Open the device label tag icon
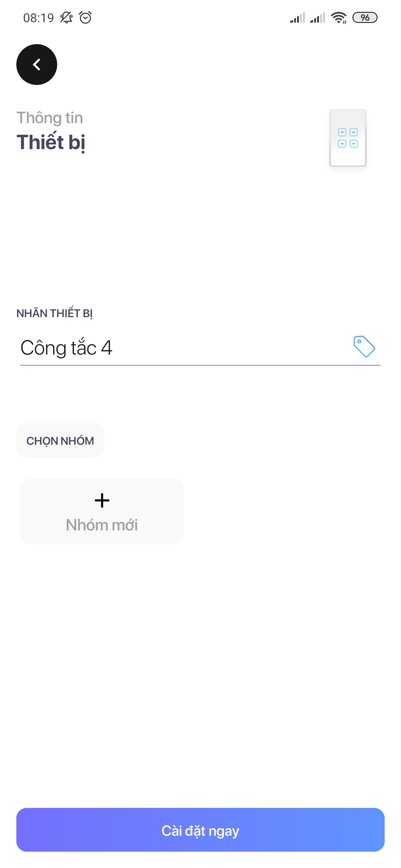This screenshot has width=401, height=868. coord(364,346)
